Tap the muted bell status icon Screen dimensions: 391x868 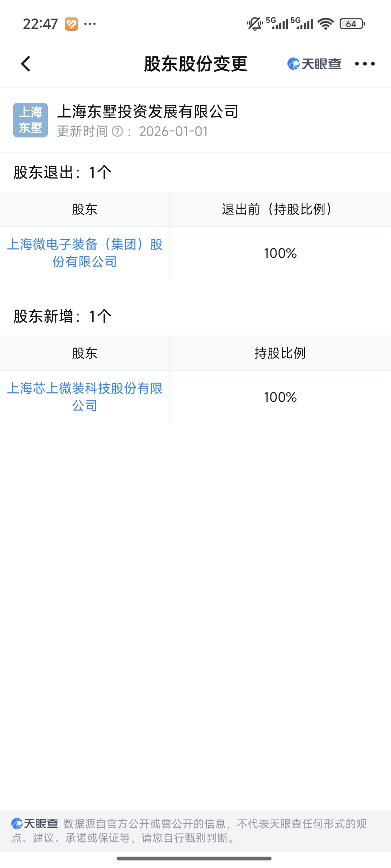(255, 24)
